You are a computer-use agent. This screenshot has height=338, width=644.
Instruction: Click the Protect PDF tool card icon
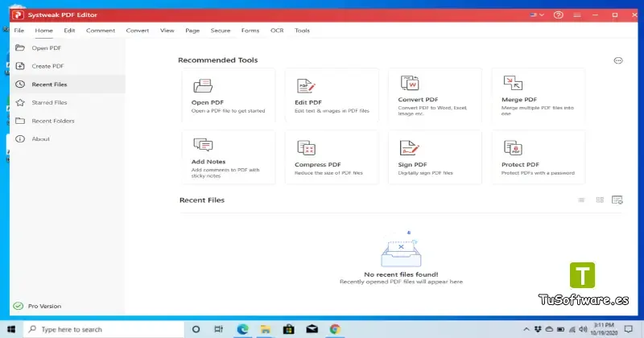pyautogui.click(x=513, y=148)
